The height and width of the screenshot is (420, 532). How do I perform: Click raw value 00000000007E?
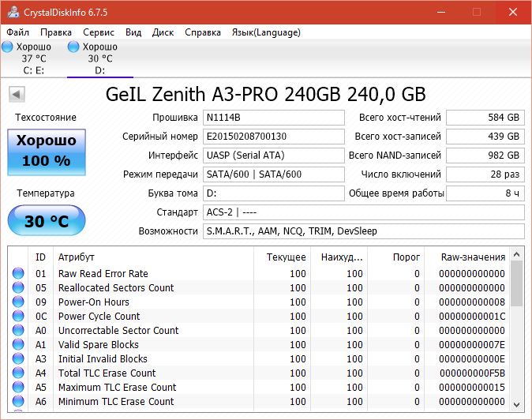pyautogui.click(x=472, y=345)
